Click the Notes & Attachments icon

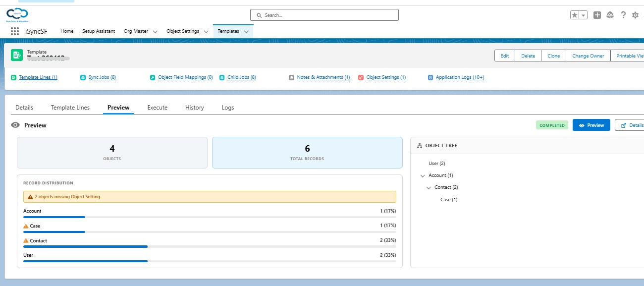click(292, 77)
